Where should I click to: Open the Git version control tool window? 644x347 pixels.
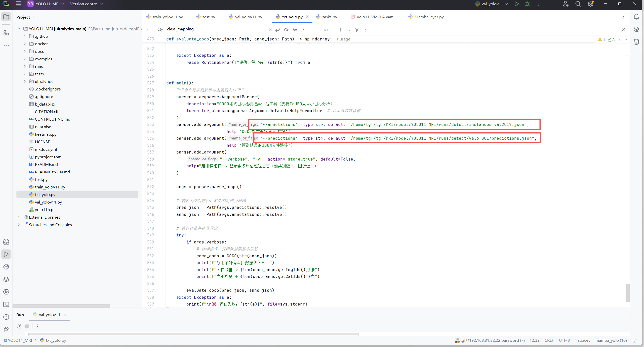pos(6,329)
